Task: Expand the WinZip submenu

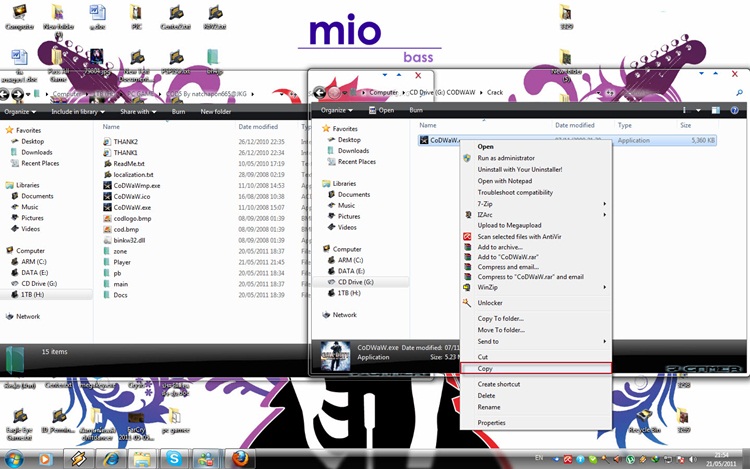Action: tap(536, 287)
